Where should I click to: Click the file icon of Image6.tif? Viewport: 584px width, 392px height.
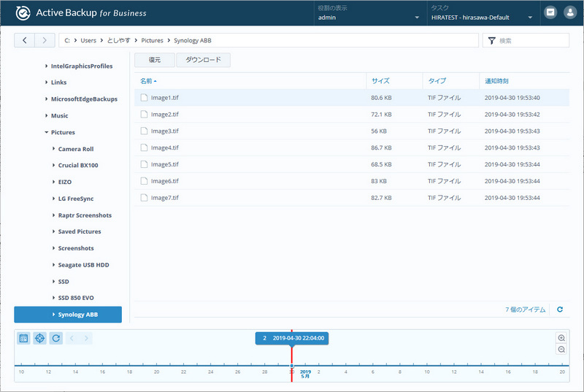(144, 181)
